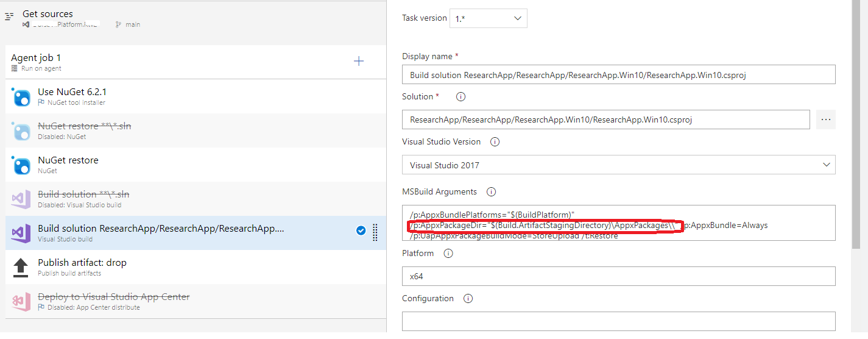Open the MSBuild Arguments info icon

(x=491, y=192)
